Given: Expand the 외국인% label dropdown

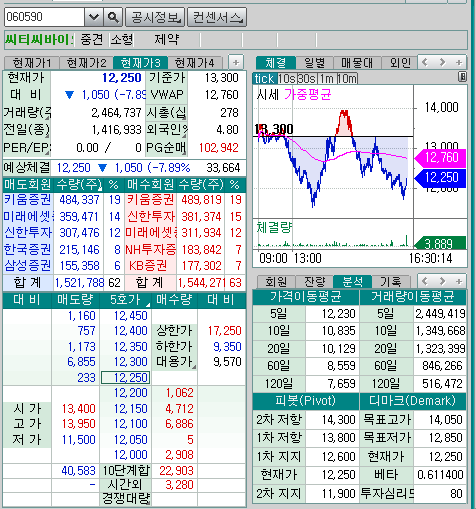Looking at the screenshot, I should [x=184, y=136].
